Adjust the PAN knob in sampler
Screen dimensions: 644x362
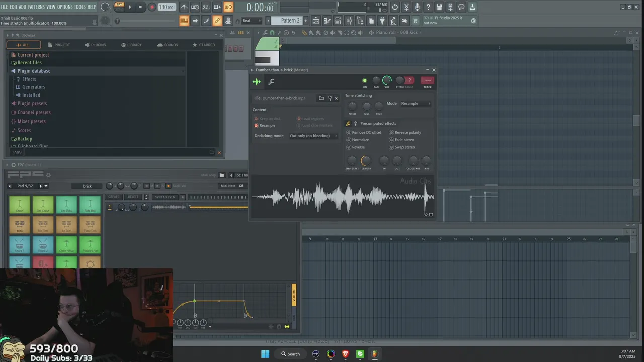[x=376, y=80]
